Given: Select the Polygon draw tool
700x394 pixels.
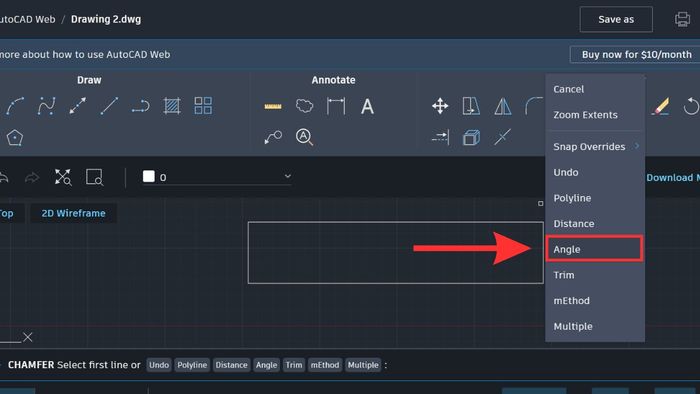Looking at the screenshot, I should tap(15, 137).
